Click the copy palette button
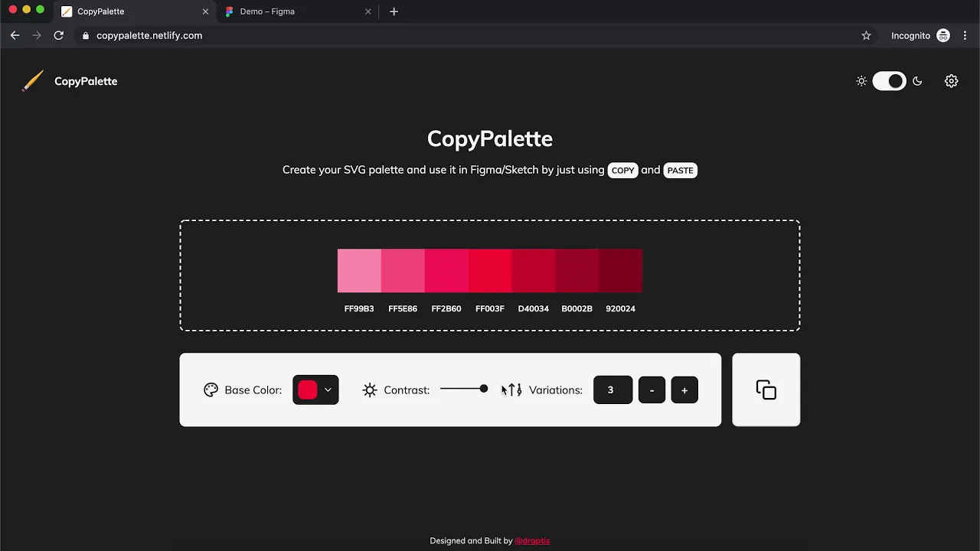This screenshot has width=980, height=551. (x=766, y=390)
